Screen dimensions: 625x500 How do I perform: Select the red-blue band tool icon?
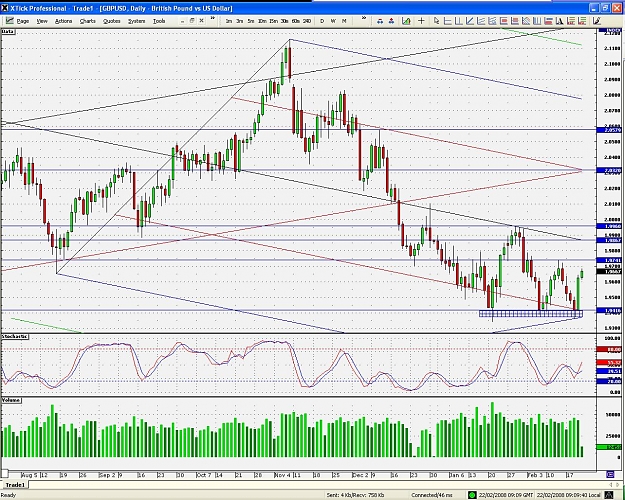(x=548, y=21)
